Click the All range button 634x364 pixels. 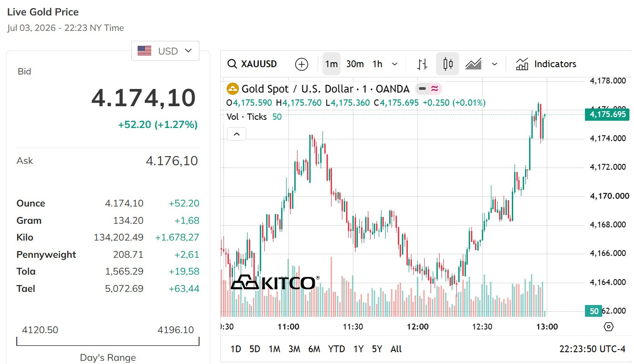(x=396, y=349)
